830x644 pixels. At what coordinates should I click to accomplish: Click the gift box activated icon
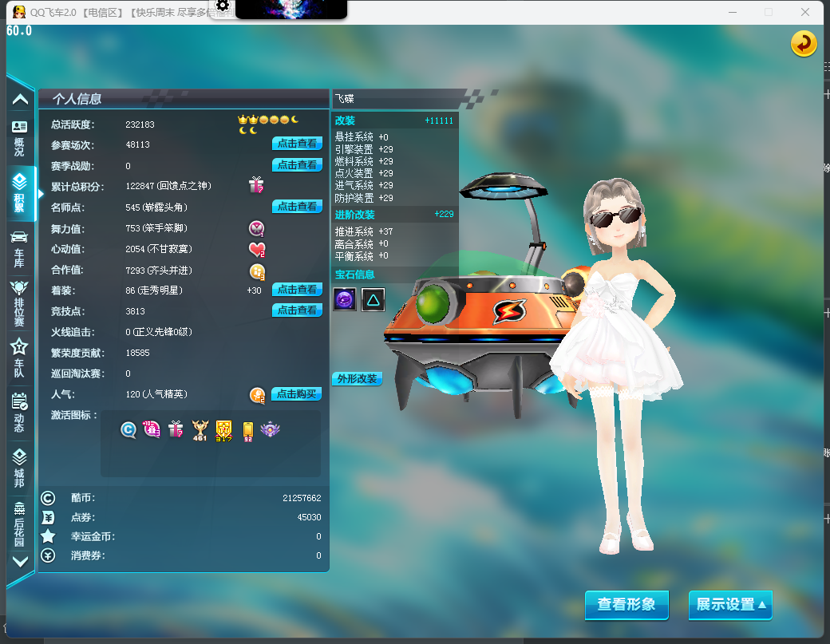[x=176, y=429]
